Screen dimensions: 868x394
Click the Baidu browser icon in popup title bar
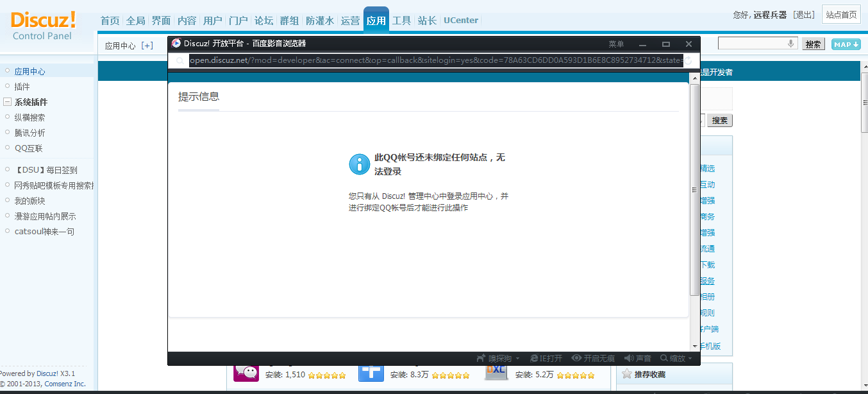(176, 44)
